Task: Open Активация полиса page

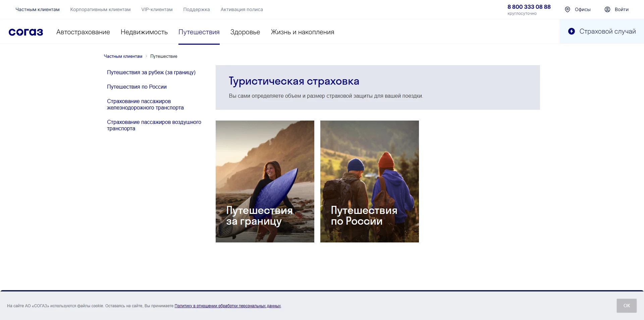Action: pos(241,9)
